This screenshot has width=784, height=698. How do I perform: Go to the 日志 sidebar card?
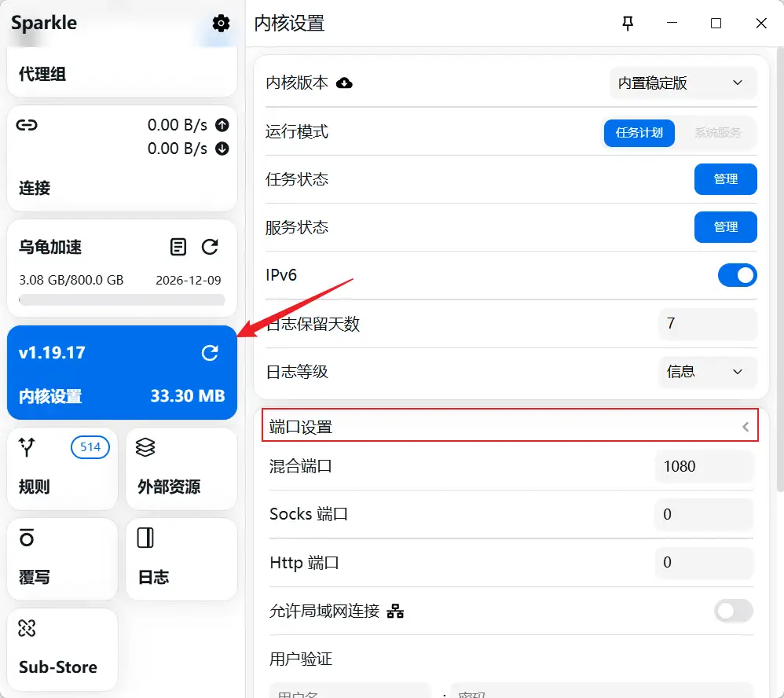pyautogui.click(x=181, y=559)
